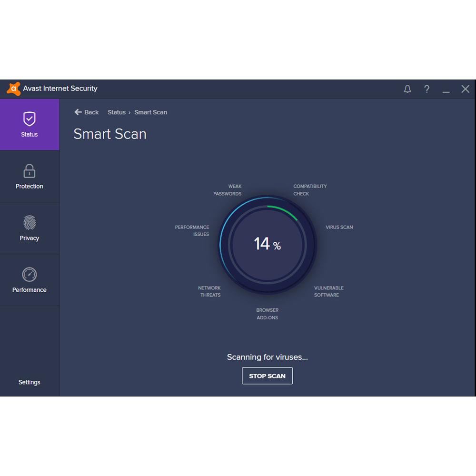Select the COMPATIBILITY CHECK label
Image resolution: width=476 pixels, height=476 pixels.
[309, 190]
